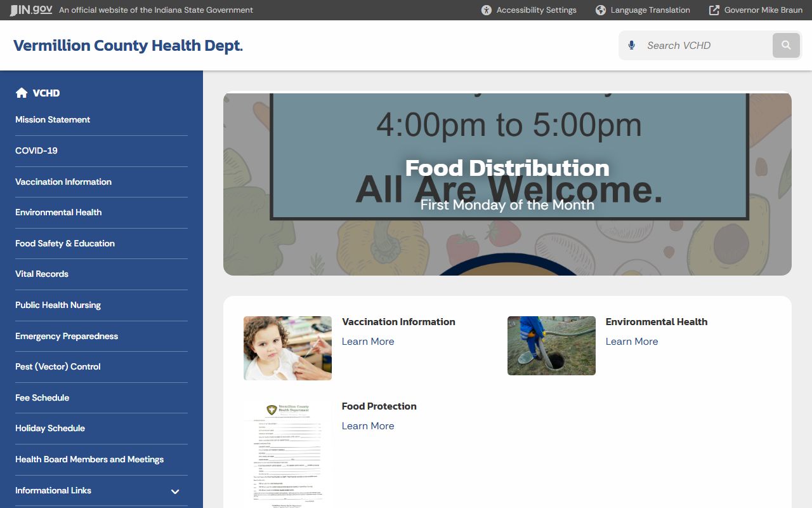Image resolution: width=812 pixels, height=508 pixels.
Task: Click the microphone voice search icon
Action: pyautogui.click(x=631, y=45)
